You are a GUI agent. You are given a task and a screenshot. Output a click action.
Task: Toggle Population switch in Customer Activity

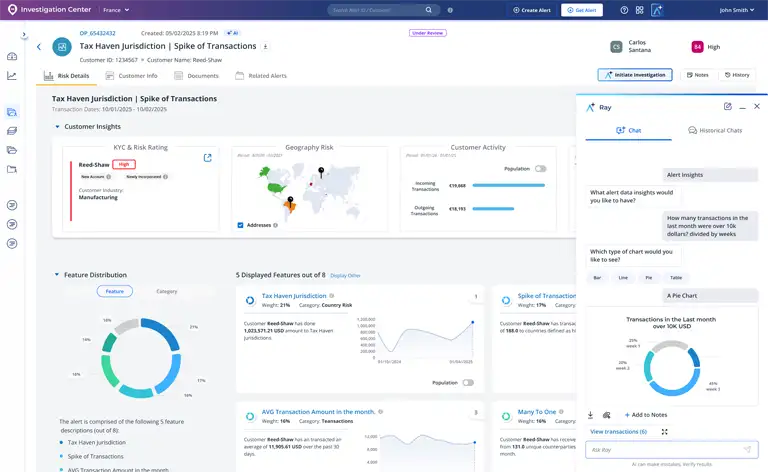[x=540, y=169]
